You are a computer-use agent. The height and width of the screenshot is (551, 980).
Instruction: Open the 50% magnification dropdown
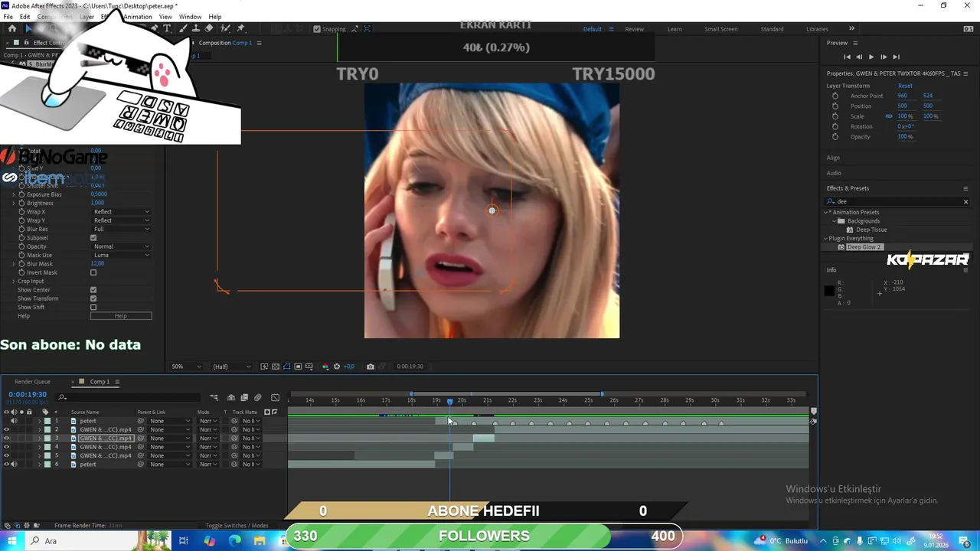coord(186,367)
